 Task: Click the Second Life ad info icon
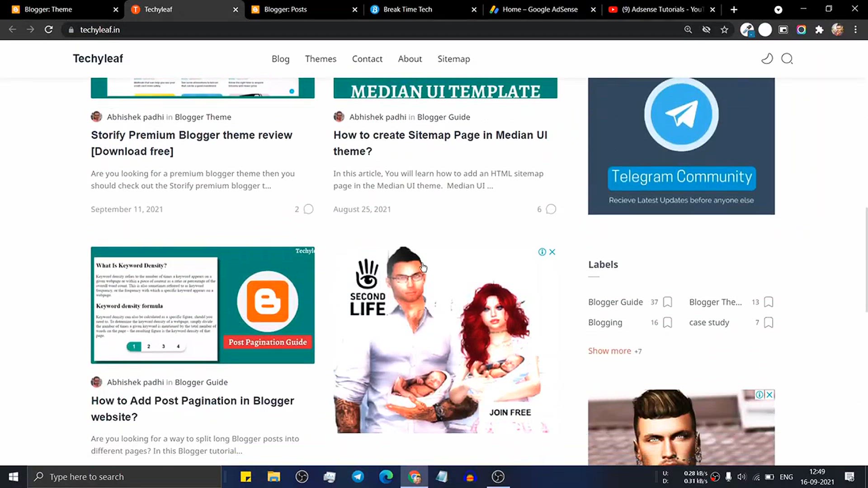pos(542,252)
